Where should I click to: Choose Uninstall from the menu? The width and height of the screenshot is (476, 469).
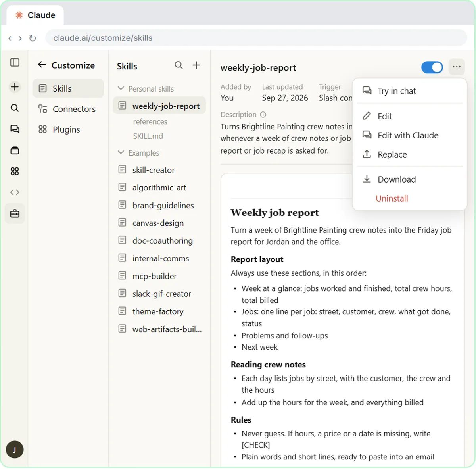410,198
